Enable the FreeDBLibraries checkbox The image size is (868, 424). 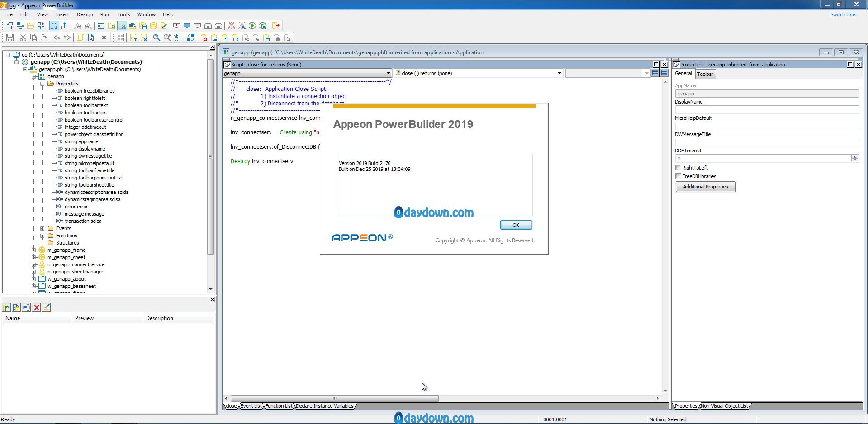pyautogui.click(x=678, y=176)
